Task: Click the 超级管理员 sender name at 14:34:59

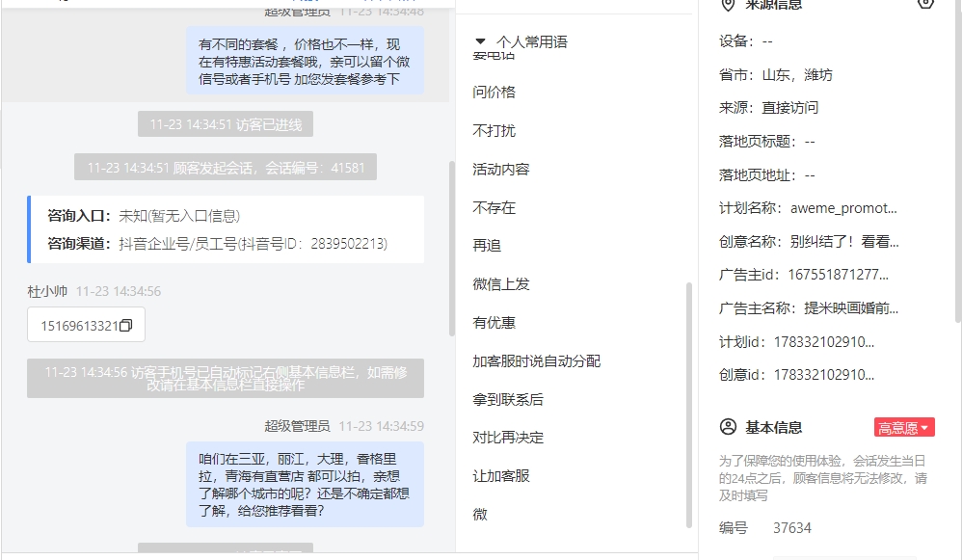Action: point(297,426)
